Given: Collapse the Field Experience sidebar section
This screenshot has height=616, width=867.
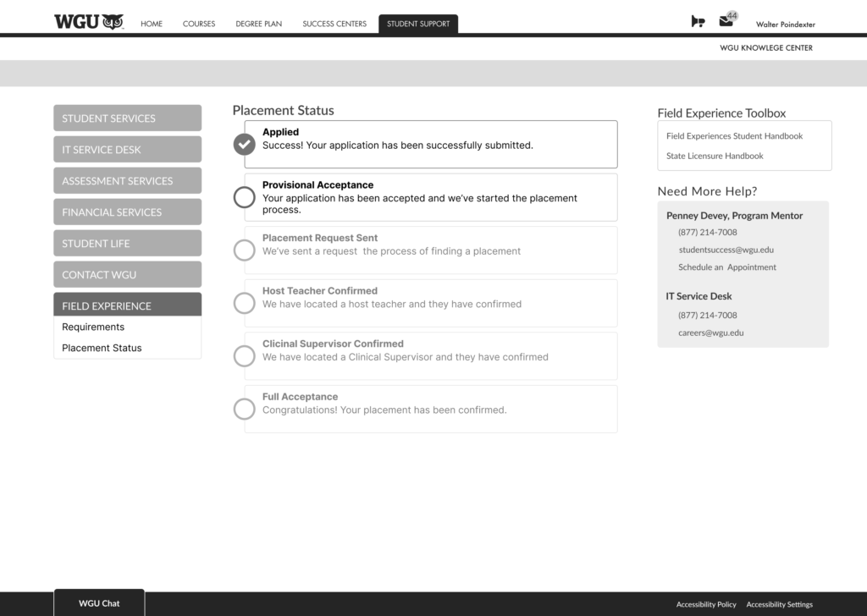Looking at the screenshot, I should pyautogui.click(x=127, y=305).
